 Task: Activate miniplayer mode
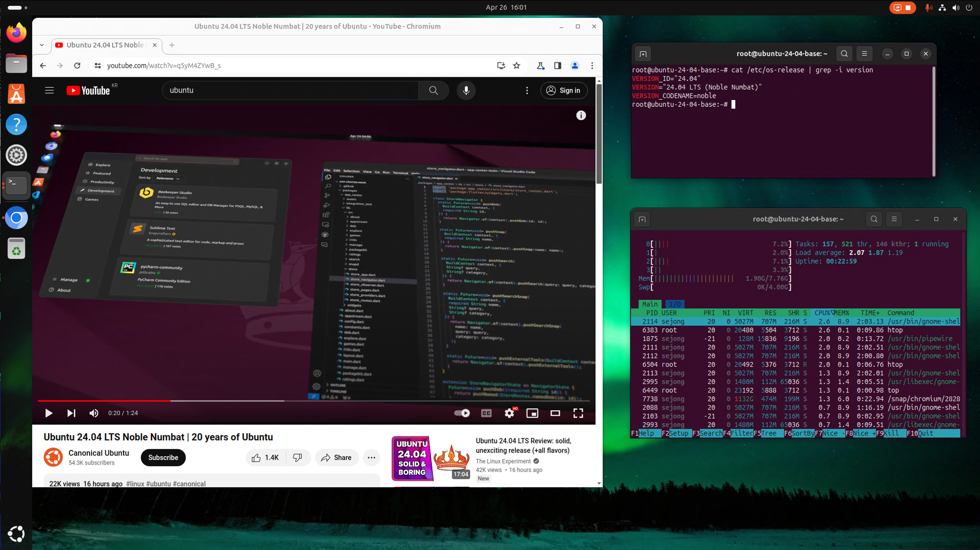pyautogui.click(x=532, y=413)
